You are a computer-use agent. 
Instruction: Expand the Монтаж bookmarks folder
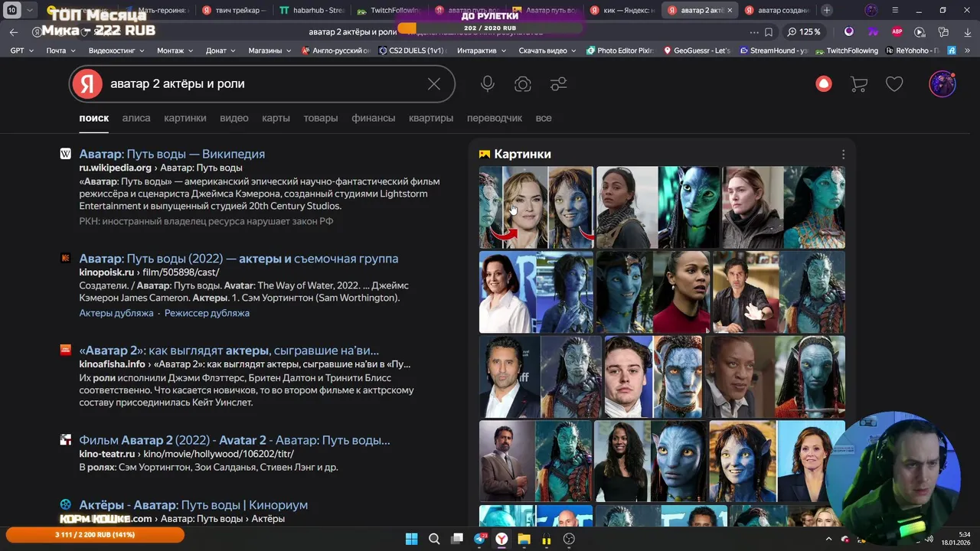pyautogui.click(x=175, y=51)
